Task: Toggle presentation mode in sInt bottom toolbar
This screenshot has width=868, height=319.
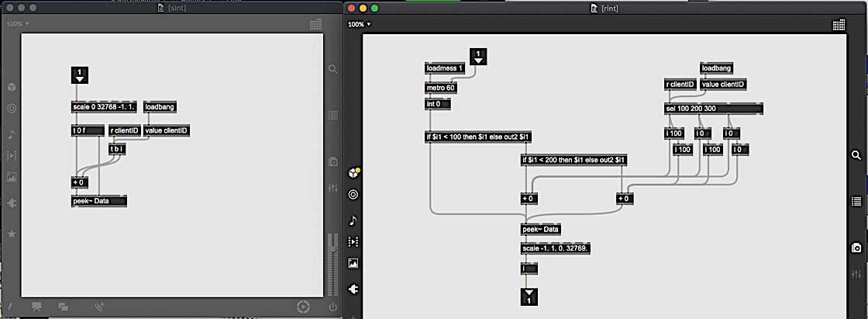Action: (36, 307)
